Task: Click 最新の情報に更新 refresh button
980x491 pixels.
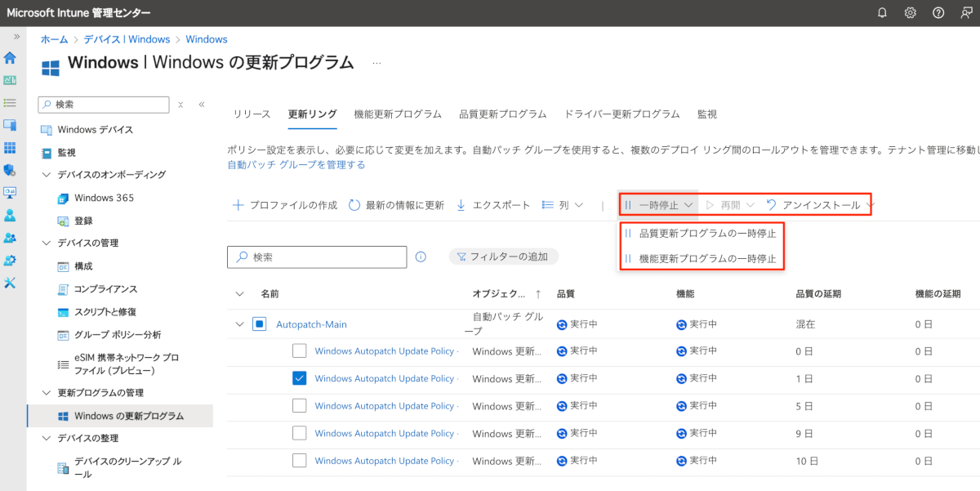Action: point(396,205)
